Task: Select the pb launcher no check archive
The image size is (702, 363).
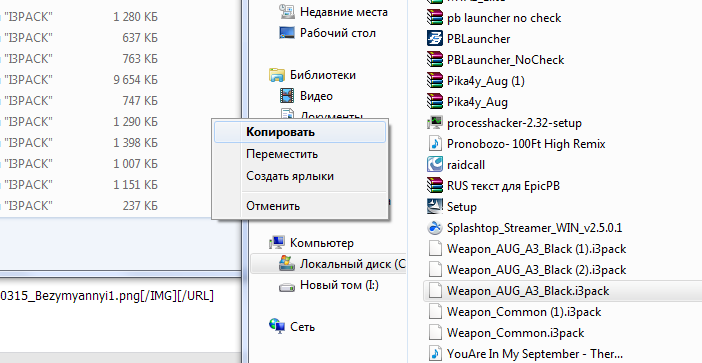Action: (504, 18)
